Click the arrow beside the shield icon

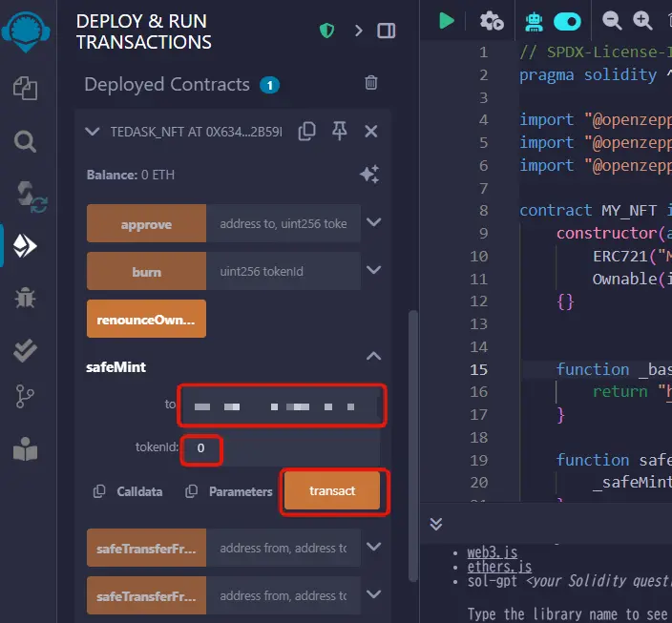coord(359,31)
